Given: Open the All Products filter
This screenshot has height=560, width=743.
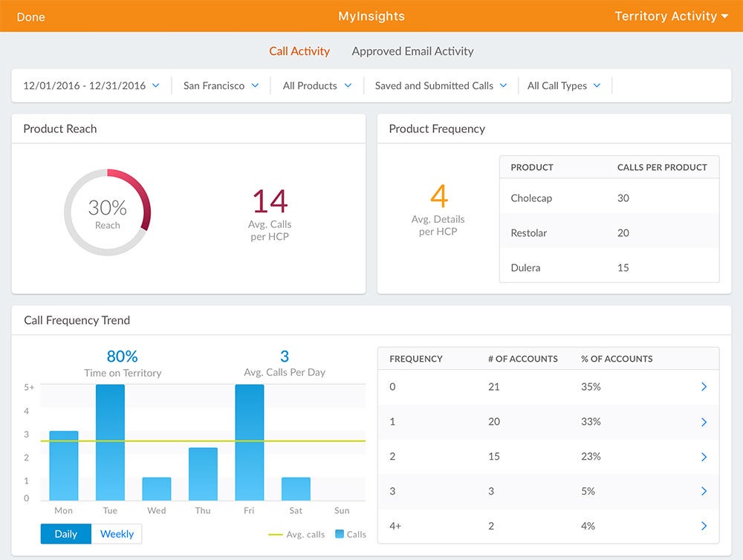Looking at the screenshot, I should [x=317, y=86].
